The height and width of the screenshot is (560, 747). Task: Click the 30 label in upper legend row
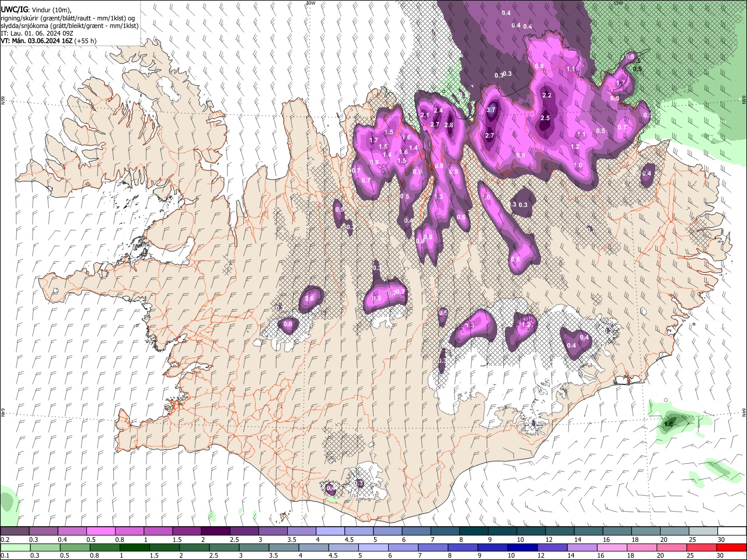click(x=721, y=540)
